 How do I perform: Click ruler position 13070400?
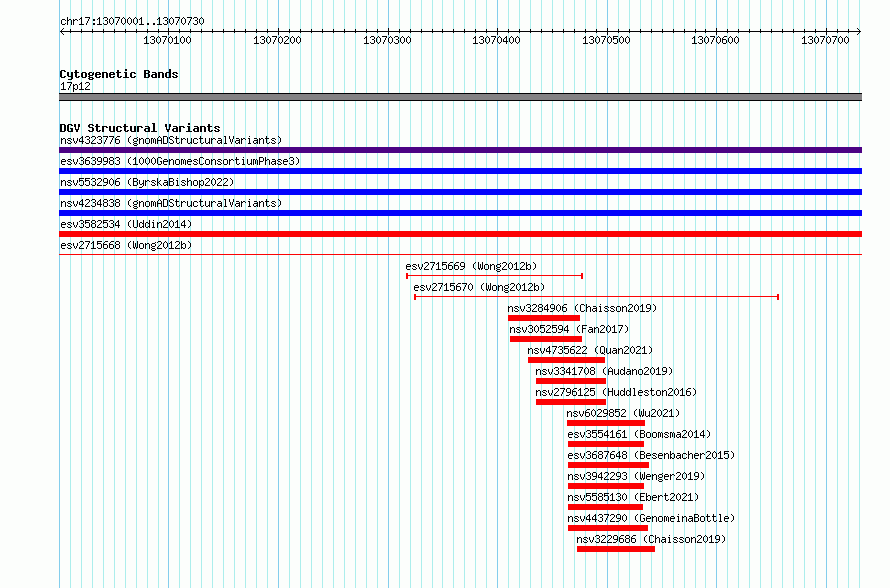point(496,40)
